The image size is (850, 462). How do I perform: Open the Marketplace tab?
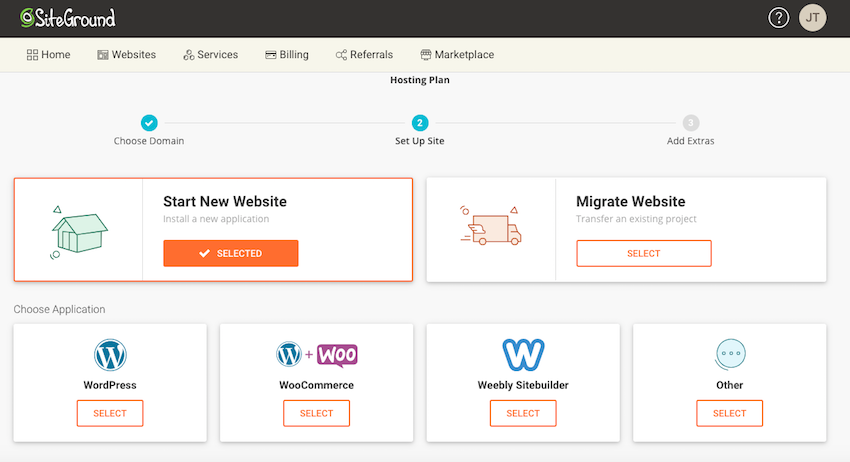pos(457,54)
